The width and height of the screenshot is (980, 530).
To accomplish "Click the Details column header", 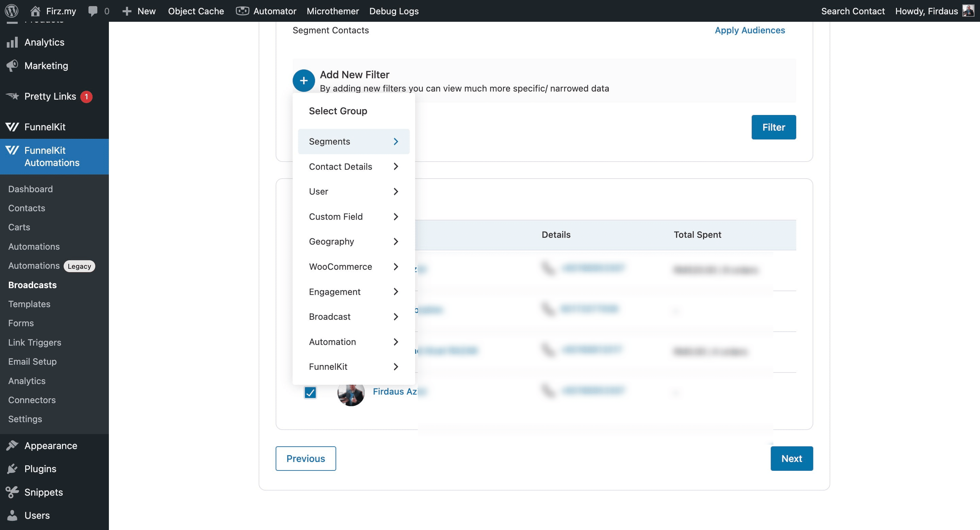I will (x=556, y=235).
